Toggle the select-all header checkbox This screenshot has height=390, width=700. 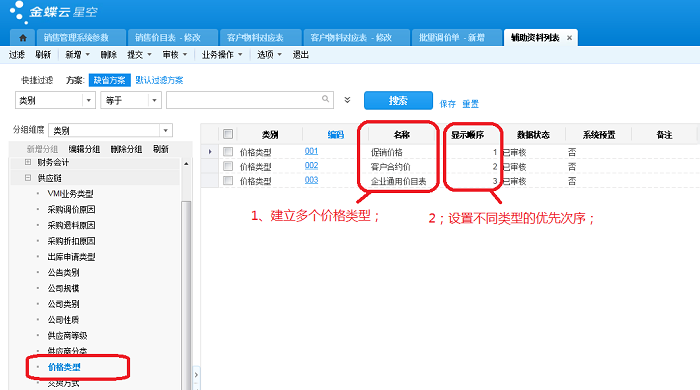pos(228,134)
